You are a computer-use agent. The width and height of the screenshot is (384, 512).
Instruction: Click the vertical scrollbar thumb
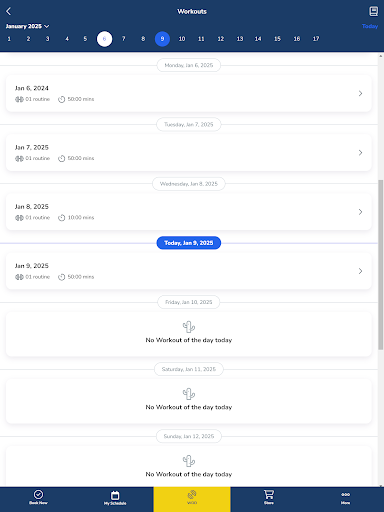tap(380, 265)
